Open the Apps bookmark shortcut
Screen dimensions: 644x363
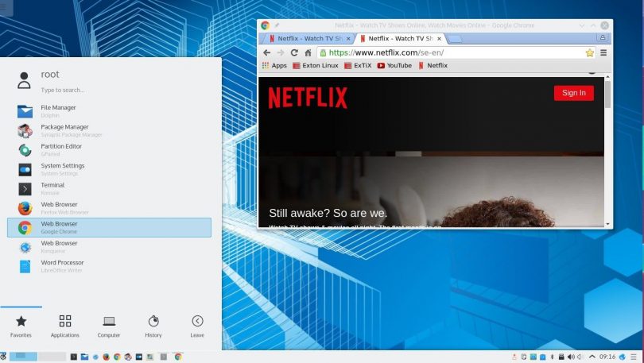274,65
